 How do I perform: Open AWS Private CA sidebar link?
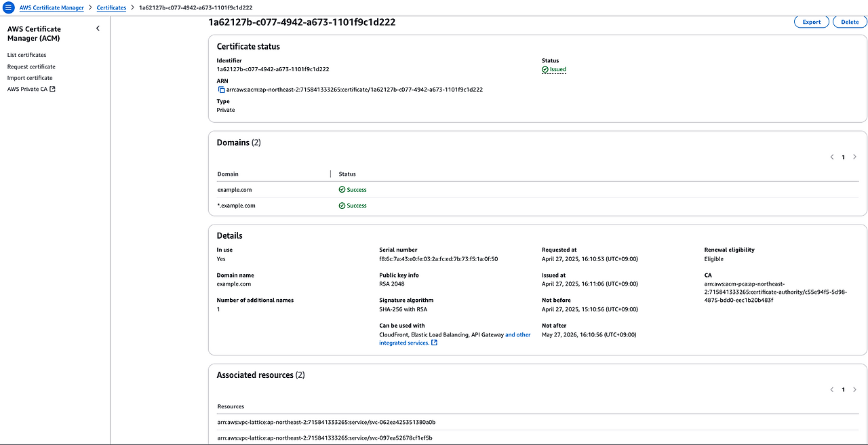coord(31,89)
